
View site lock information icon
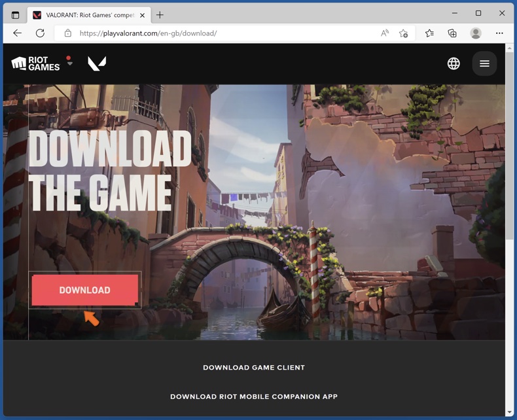pyautogui.click(x=68, y=33)
